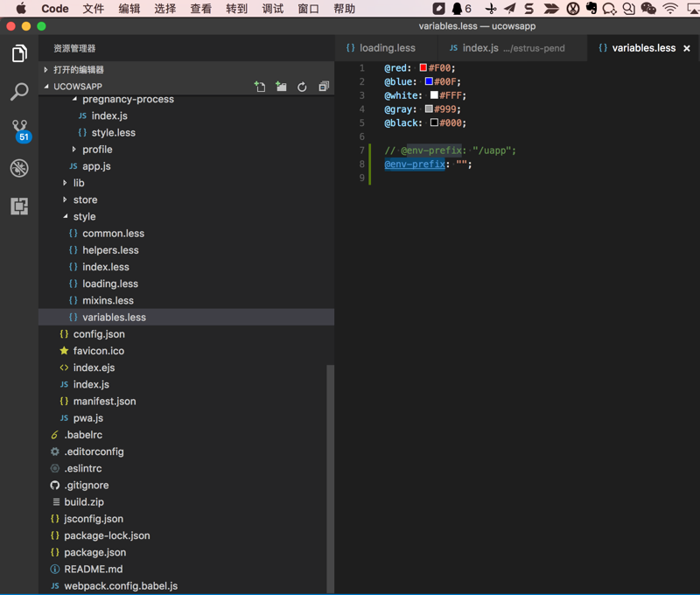Screen dimensions: 700x595
Task: Click the blue #00F color swatch
Action: coord(429,82)
